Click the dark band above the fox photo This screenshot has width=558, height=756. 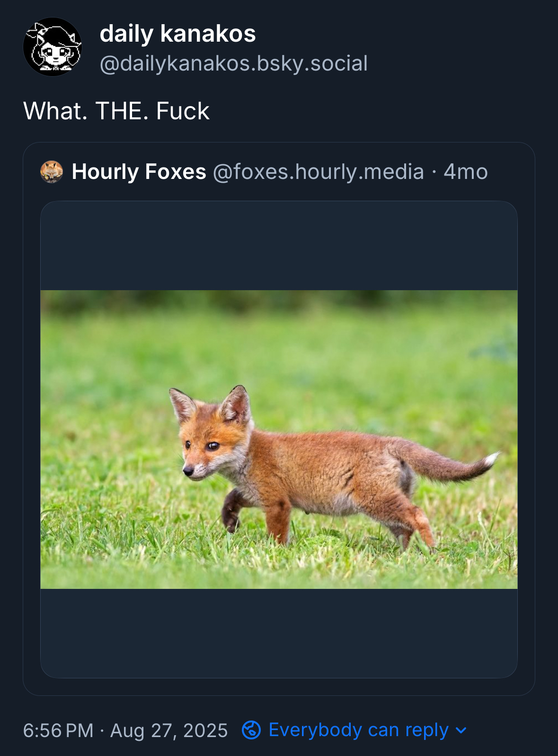pyautogui.click(x=279, y=246)
